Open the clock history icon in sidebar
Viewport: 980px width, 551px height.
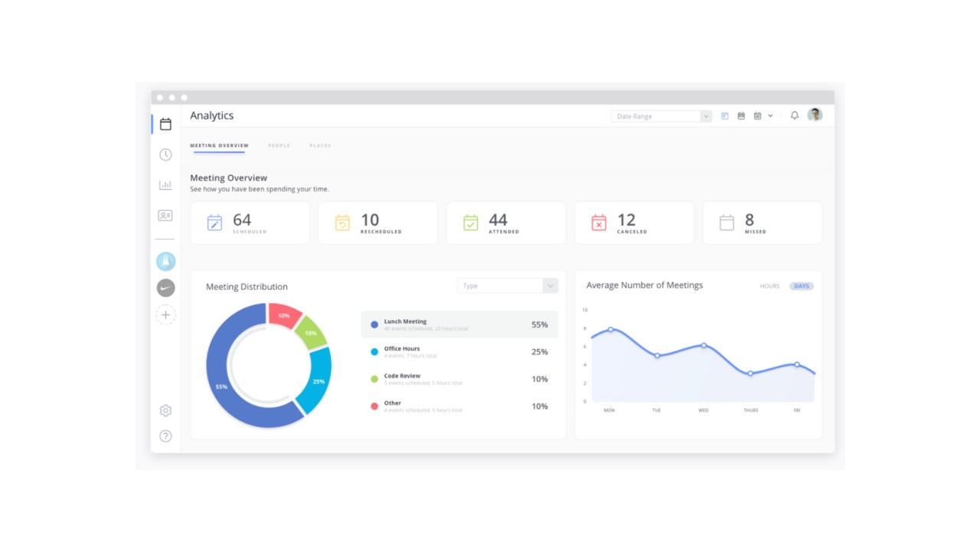pyautogui.click(x=165, y=155)
